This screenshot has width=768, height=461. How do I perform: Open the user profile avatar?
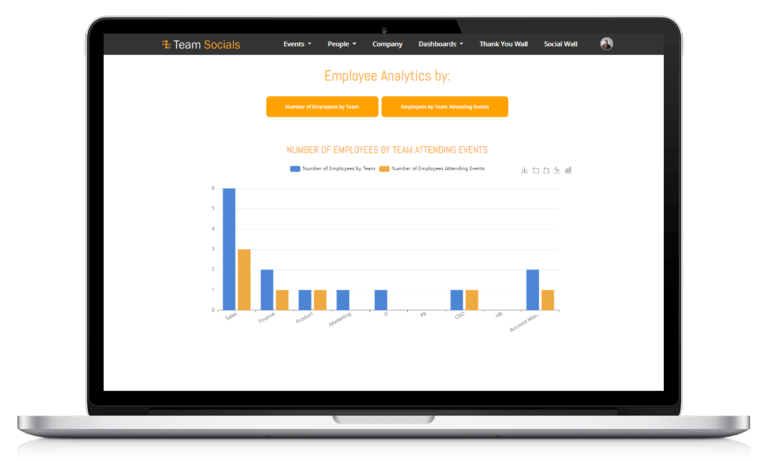pos(606,44)
